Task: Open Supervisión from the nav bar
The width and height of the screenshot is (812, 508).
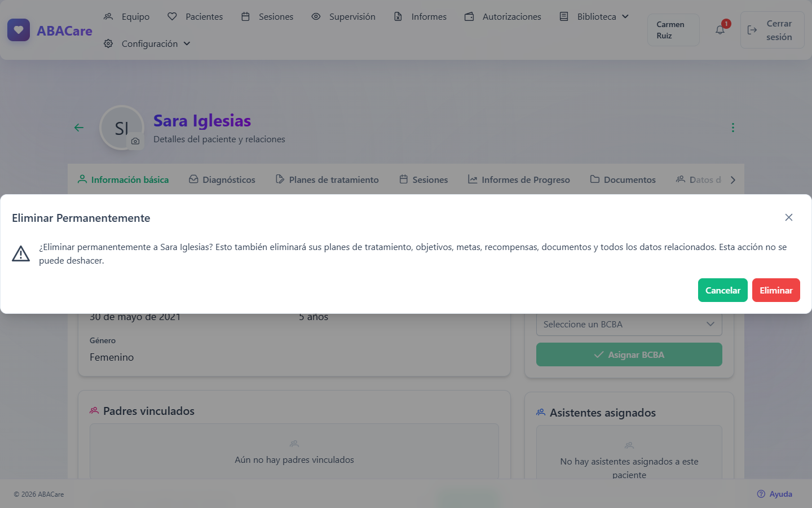Action: 343,16
